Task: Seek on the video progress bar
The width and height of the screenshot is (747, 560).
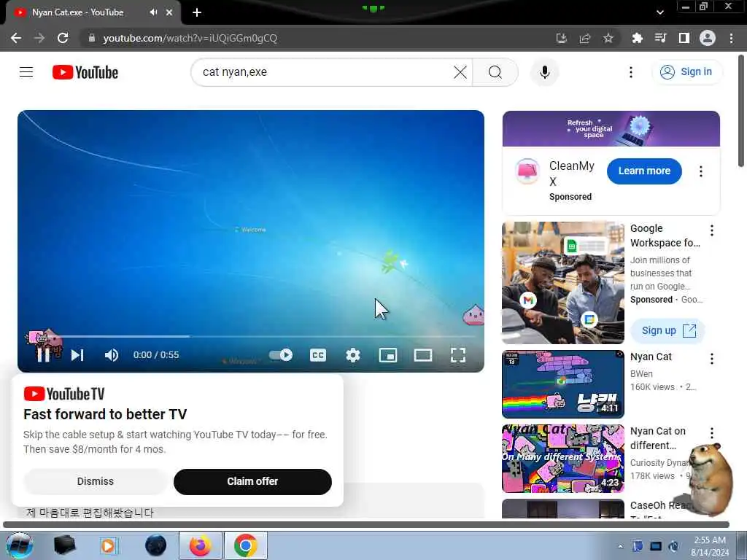Action: pos(251,336)
